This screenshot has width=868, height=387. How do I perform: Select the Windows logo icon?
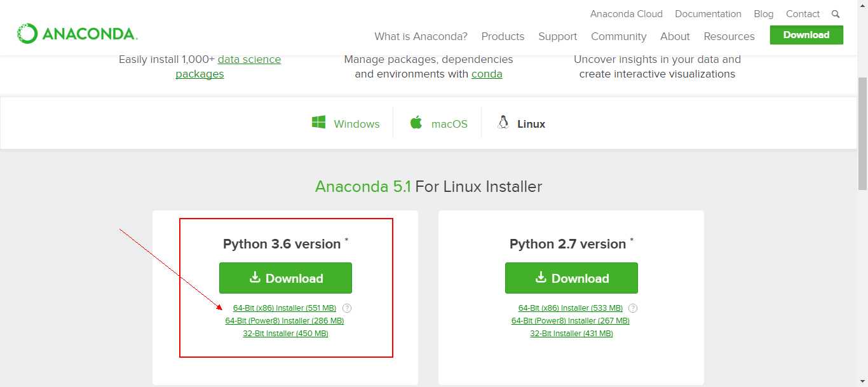click(x=319, y=123)
